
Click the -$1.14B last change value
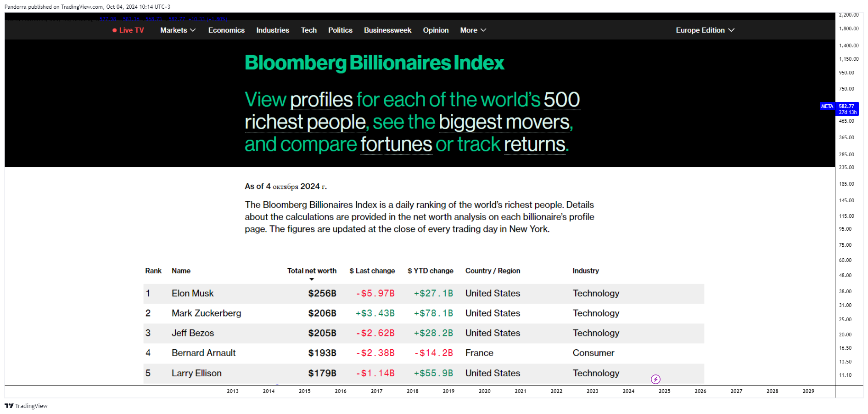[375, 373]
